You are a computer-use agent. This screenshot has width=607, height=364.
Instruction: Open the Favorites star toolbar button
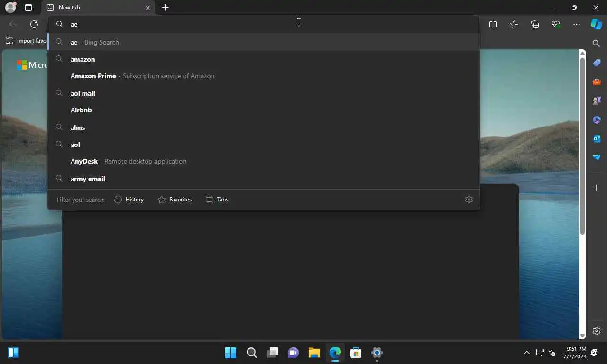click(514, 24)
